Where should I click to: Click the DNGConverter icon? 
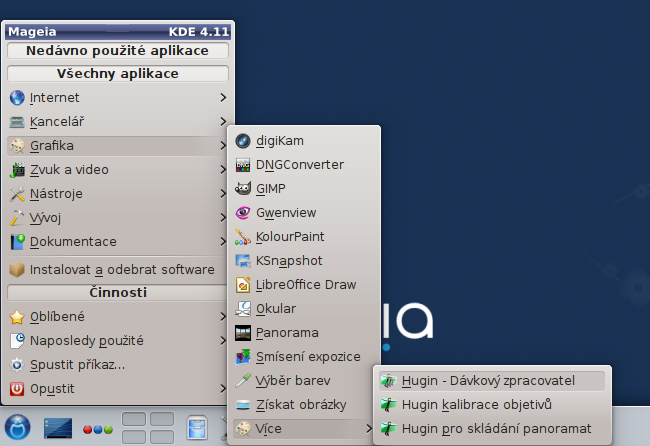tap(243, 165)
